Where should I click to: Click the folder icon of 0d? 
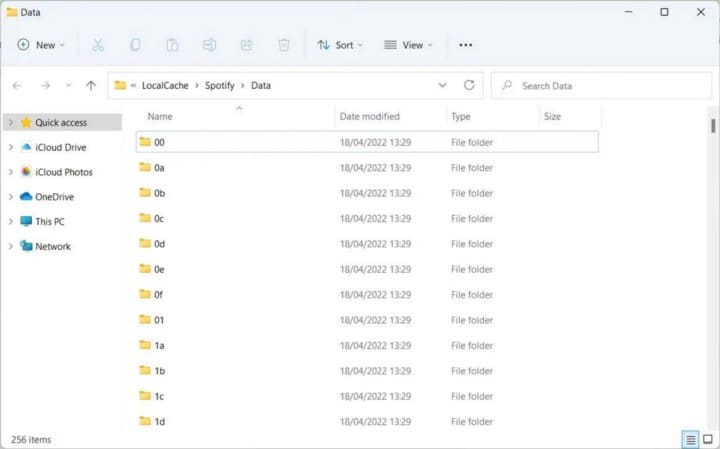[x=145, y=243]
